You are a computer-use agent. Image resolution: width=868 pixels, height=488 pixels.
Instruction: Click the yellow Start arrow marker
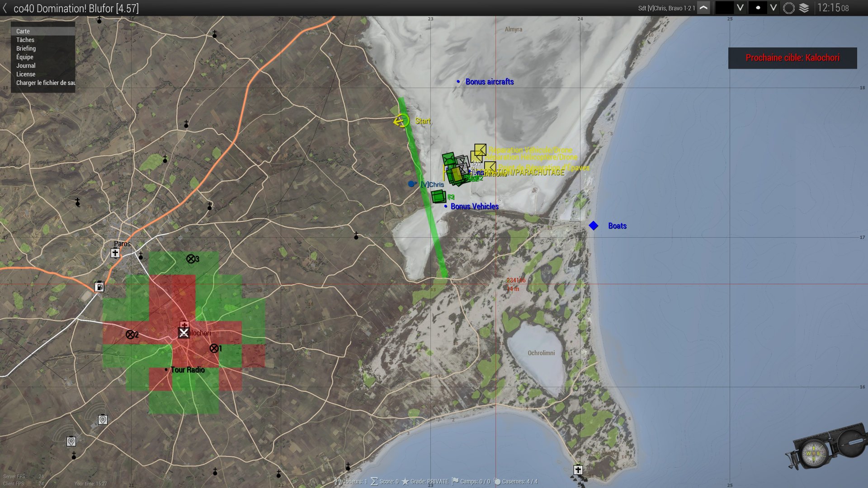[x=401, y=121]
